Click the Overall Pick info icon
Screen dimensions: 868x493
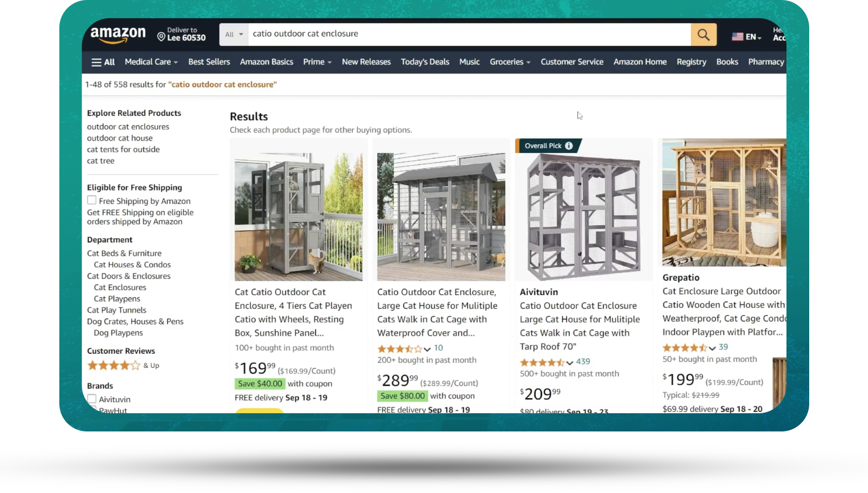pos(568,146)
